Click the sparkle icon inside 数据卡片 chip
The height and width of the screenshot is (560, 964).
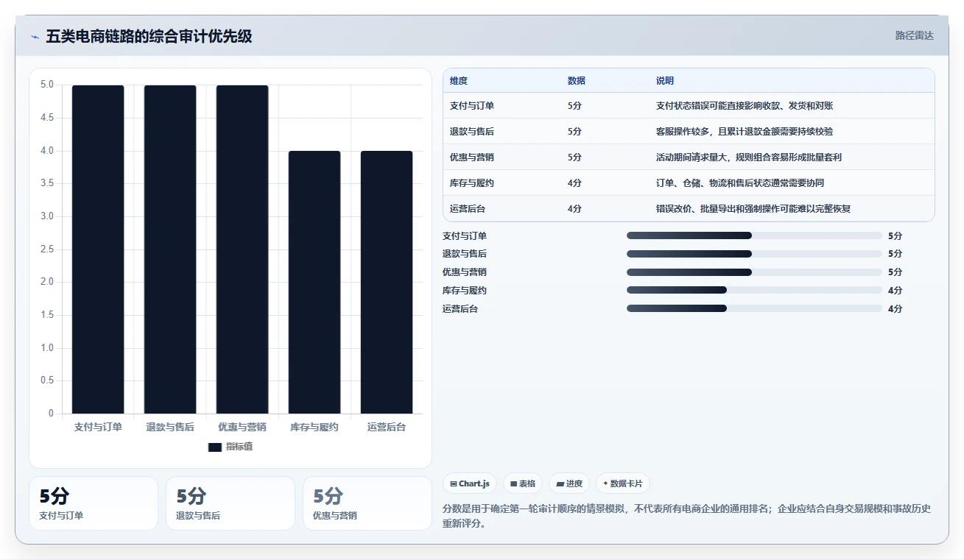pos(606,483)
